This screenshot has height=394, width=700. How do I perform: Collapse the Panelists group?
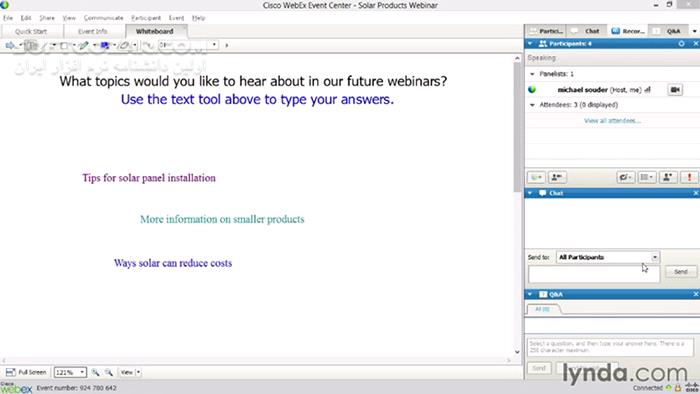[532, 74]
